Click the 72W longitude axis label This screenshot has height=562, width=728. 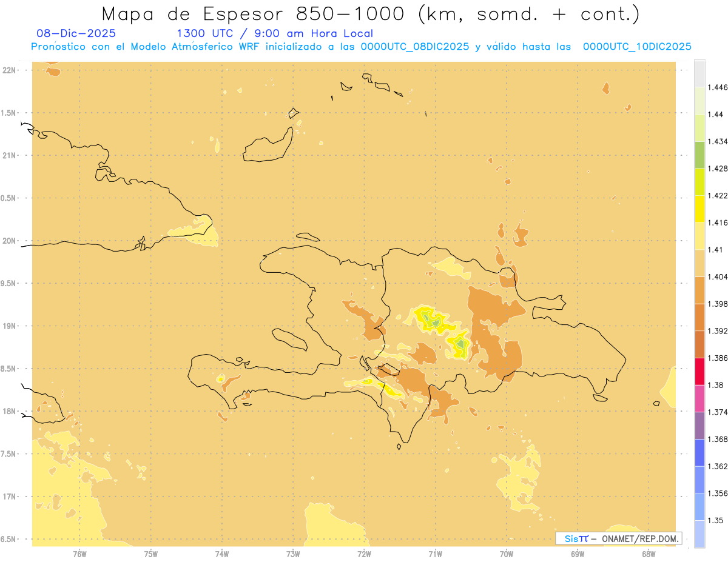(x=364, y=554)
